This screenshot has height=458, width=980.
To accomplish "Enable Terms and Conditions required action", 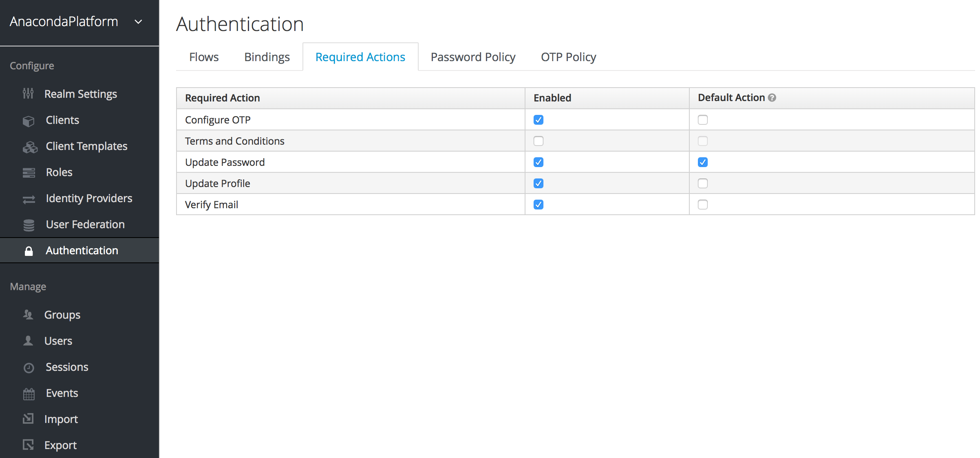I will click(538, 141).
